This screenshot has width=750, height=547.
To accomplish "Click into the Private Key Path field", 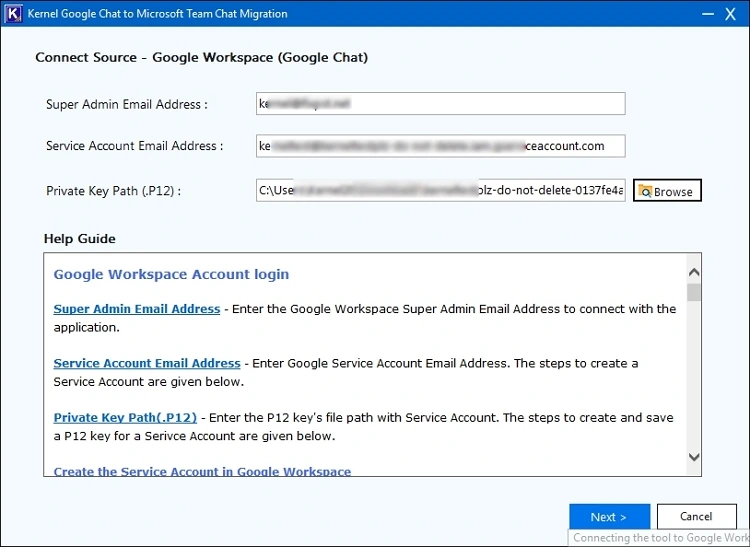I will click(x=440, y=190).
